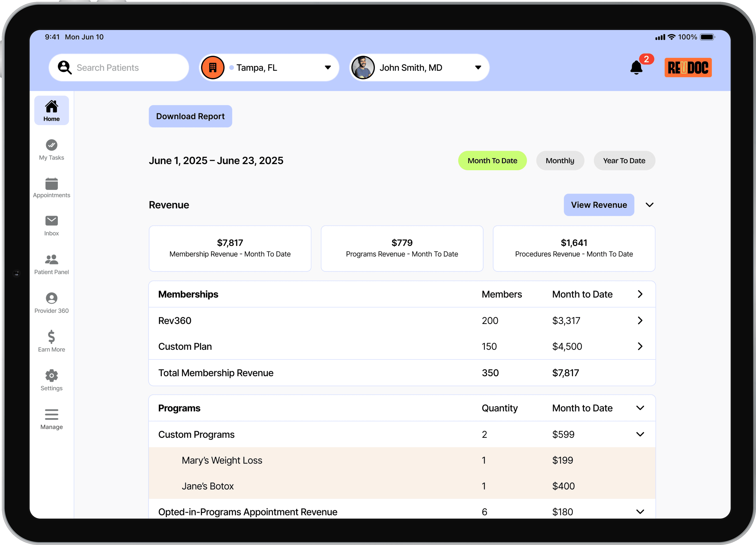Expand the Rev360 membership row
The width and height of the screenshot is (756, 545).
pos(640,321)
